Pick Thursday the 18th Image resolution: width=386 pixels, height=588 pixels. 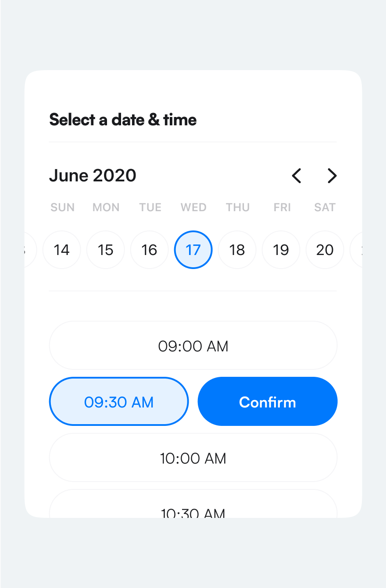click(x=237, y=250)
